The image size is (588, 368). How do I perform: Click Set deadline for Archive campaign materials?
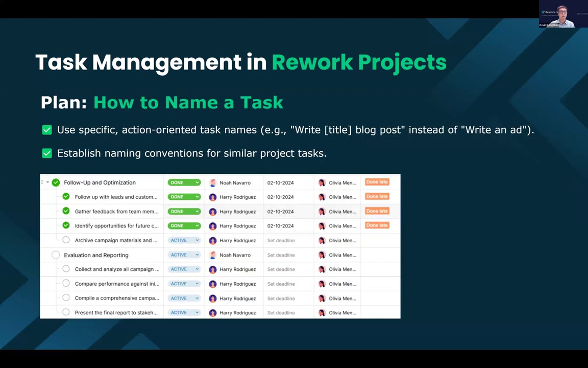pos(281,240)
